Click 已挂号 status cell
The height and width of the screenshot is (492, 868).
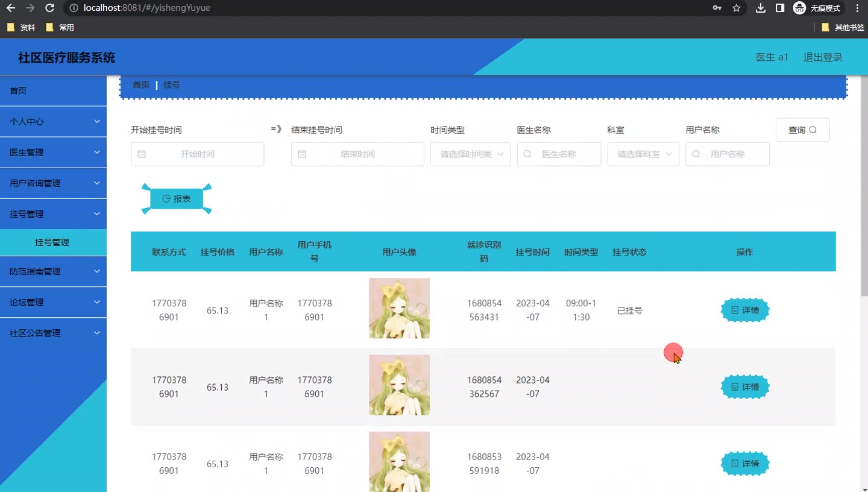[x=629, y=311]
